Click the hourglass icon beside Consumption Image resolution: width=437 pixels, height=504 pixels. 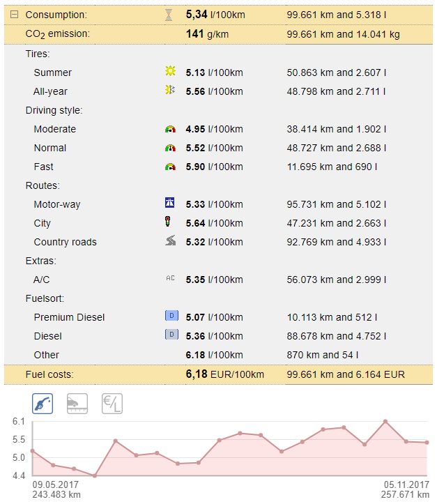(x=169, y=15)
